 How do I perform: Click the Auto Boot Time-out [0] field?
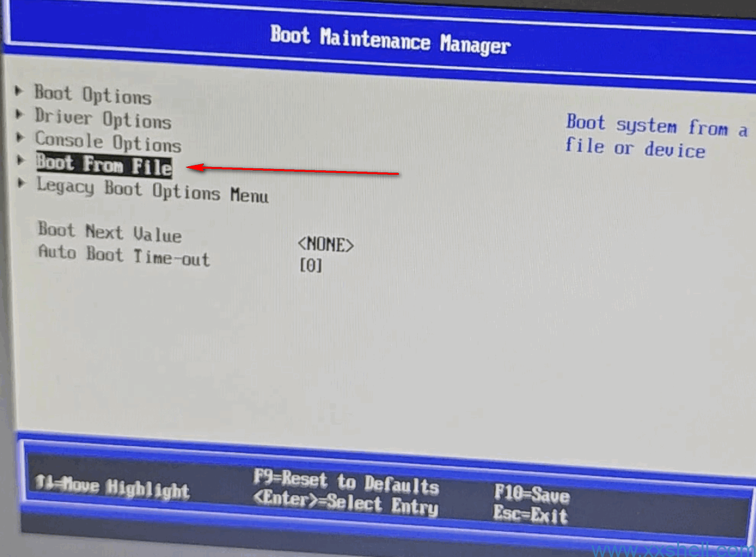tap(311, 266)
